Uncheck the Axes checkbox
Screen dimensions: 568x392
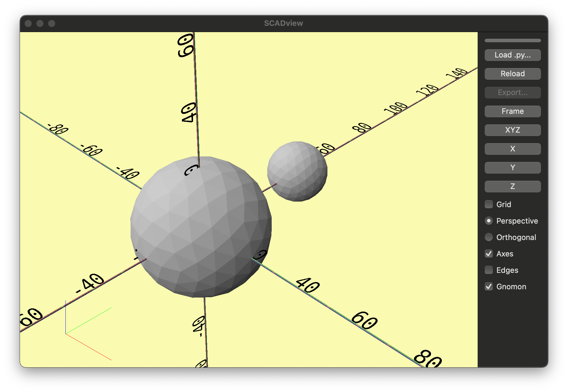[489, 254]
